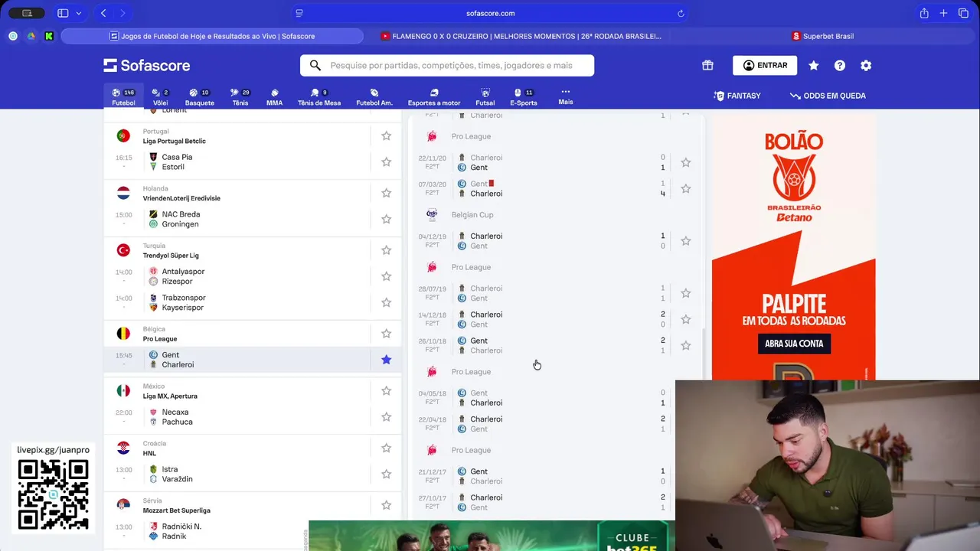Select the Basquete sport tab
980x551 pixels.
199,97
